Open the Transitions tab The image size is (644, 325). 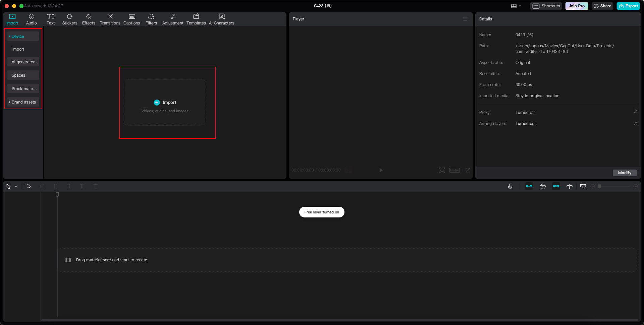coord(110,19)
